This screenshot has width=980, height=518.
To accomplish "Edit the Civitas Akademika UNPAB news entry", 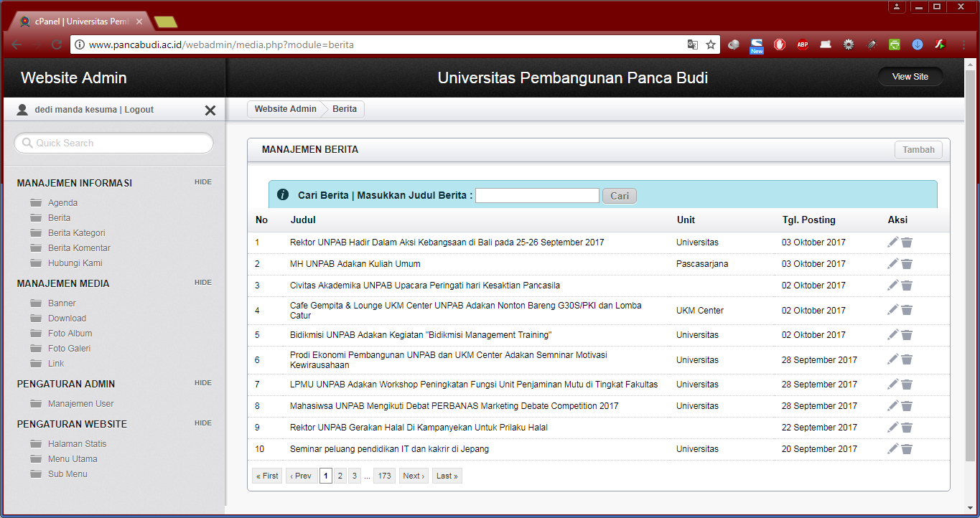I will [892, 286].
